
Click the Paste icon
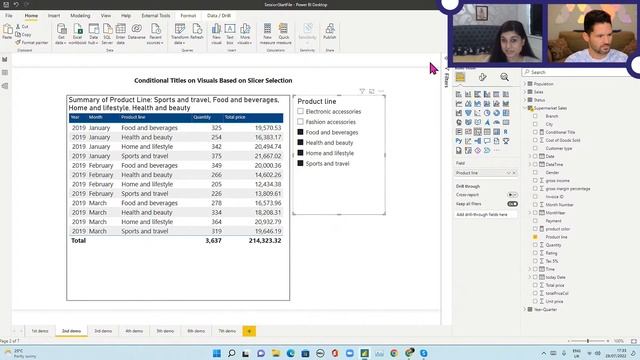click(7, 32)
